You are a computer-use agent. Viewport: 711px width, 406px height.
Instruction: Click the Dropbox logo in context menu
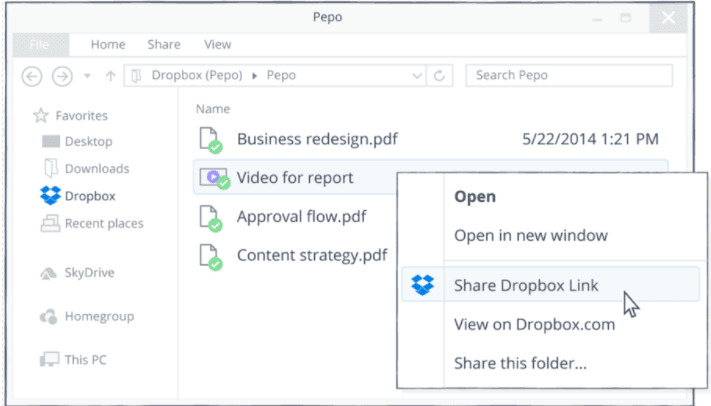pos(423,286)
